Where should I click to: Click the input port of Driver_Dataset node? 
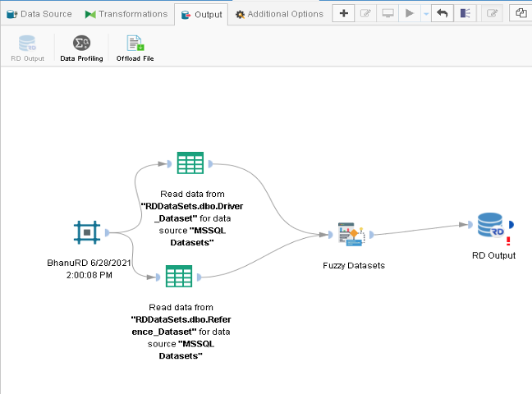click(169, 164)
